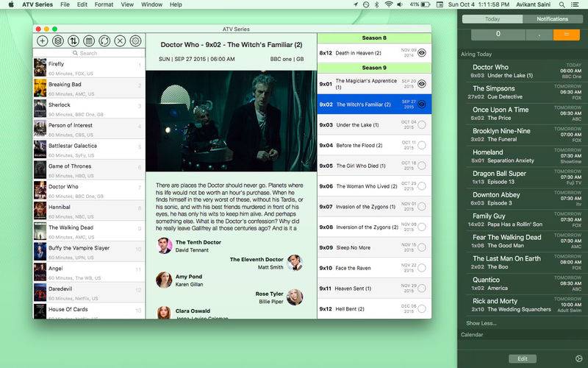Click the Search field in series list

(x=89, y=53)
